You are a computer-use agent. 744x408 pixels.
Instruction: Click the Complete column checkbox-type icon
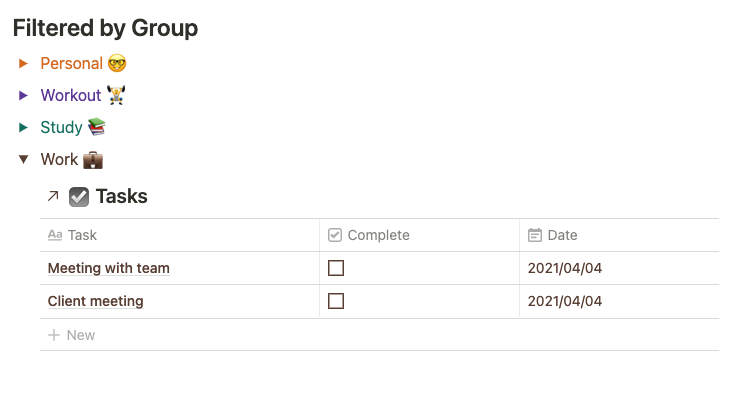coord(335,235)
